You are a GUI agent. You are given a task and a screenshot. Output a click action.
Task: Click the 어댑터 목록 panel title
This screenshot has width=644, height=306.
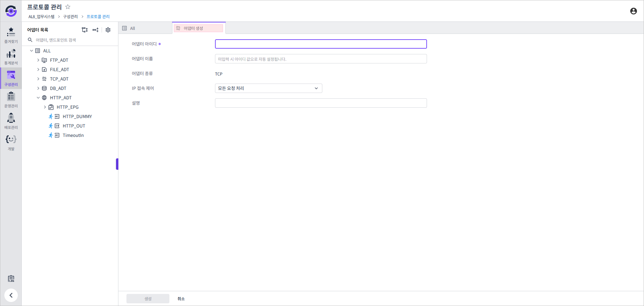click(x=38, y=30)
